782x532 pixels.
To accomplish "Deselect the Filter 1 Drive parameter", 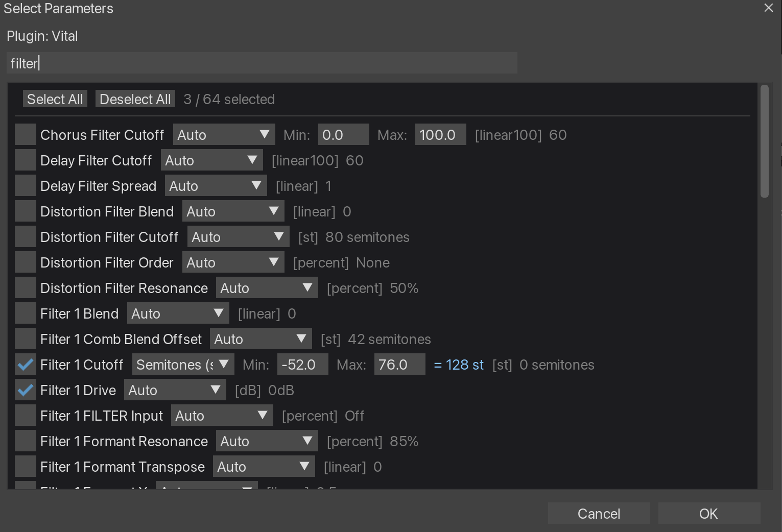I will 26,390.
